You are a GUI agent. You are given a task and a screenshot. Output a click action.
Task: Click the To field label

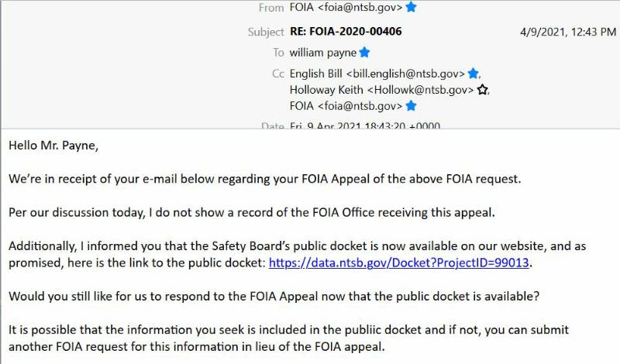pos(278,53)
